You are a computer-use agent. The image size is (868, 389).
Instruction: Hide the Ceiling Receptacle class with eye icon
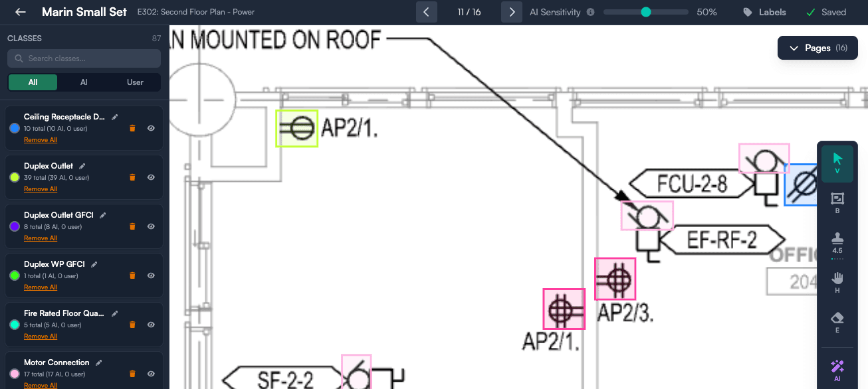[151, 128]
